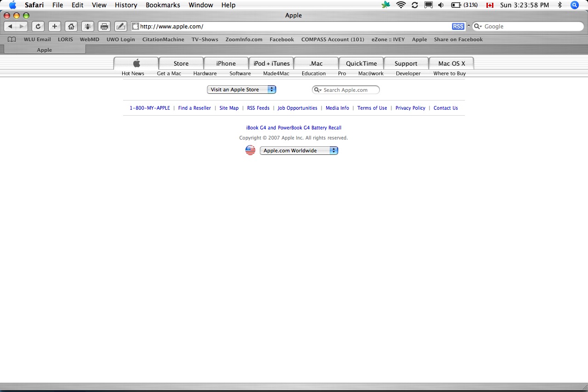This screenshot has width=588, height=392.
Task: Click the Share on Facebook bookmark
Action: tap(458, 39)
